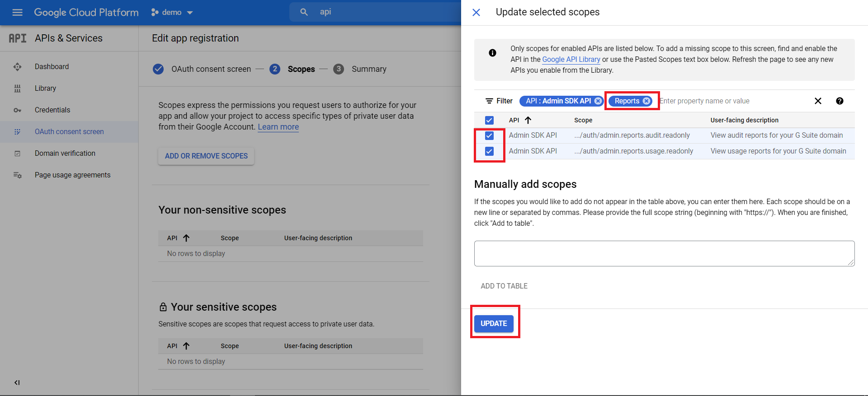Open the demo project selector dropdown
This screenshot has height=396, width=868.
(172, 12)
